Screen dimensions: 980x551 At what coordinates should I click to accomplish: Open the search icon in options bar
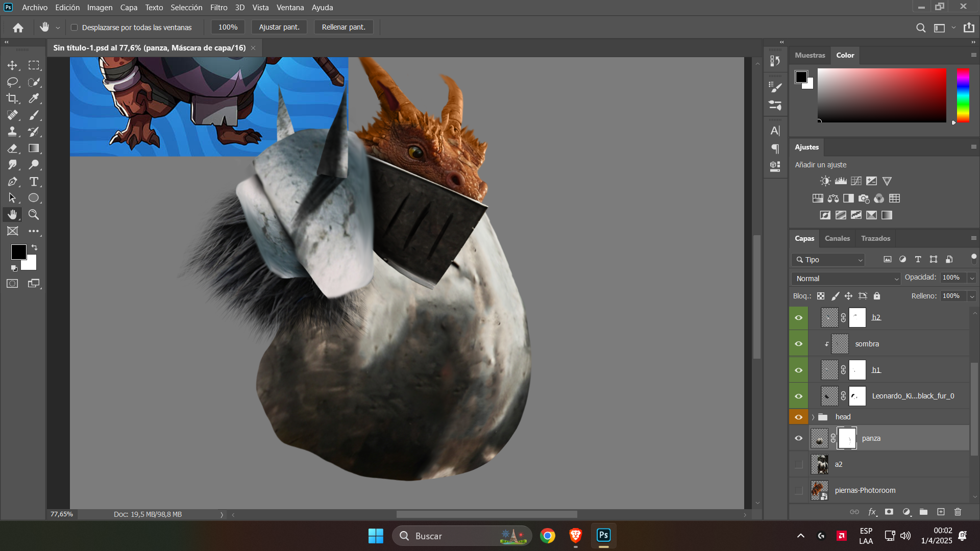921,28
